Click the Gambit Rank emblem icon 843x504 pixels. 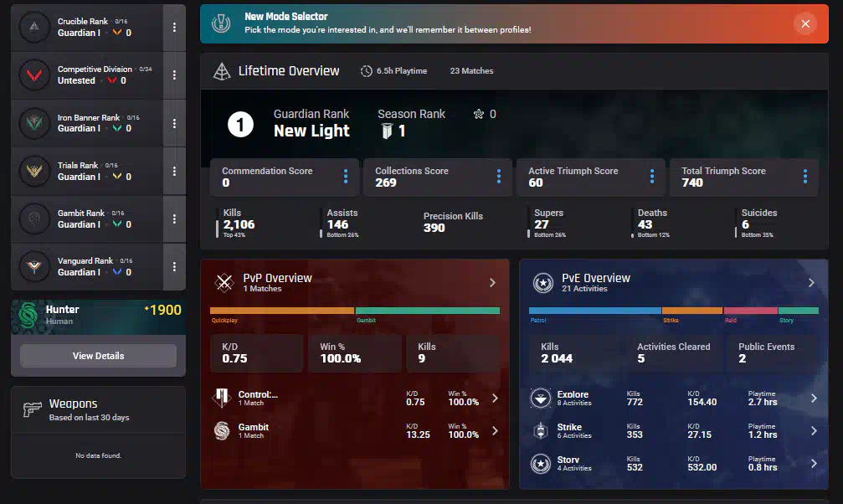tap(34, 219)
